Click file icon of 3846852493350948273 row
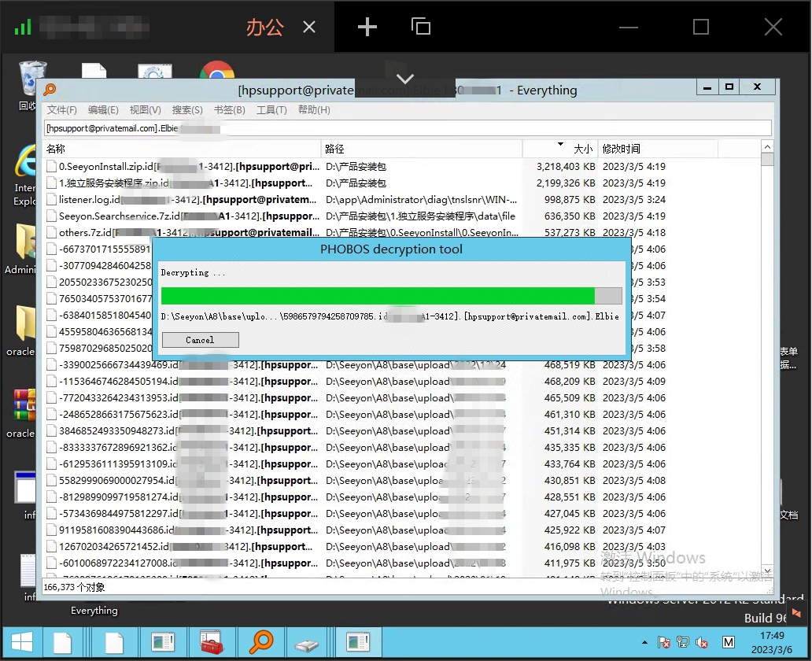The image size is (812, 661). tap(51, 431)
